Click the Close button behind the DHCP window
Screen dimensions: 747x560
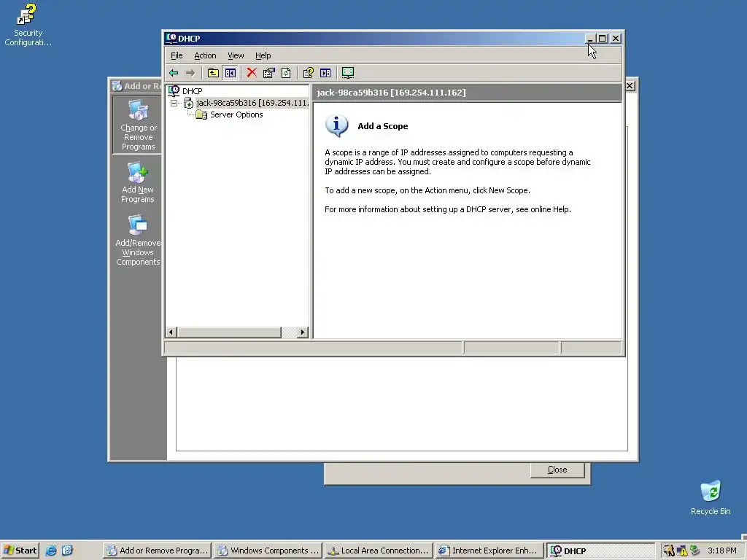coord(557,470)
